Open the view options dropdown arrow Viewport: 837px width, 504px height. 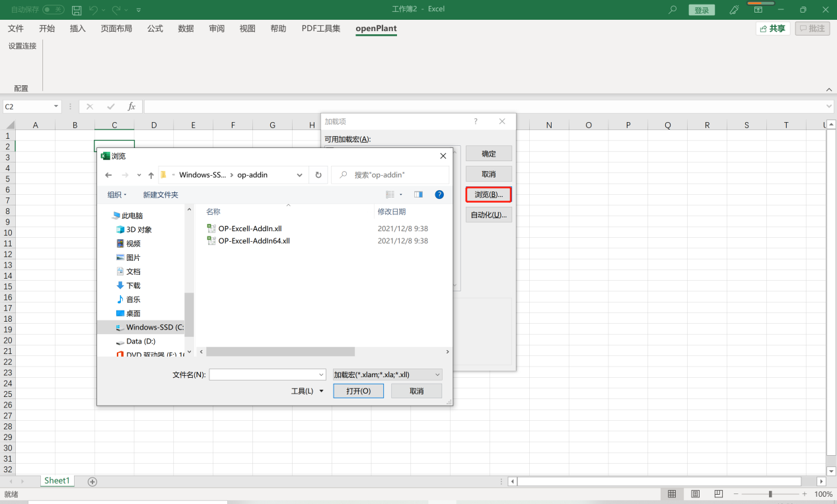(x=401, y=195)
